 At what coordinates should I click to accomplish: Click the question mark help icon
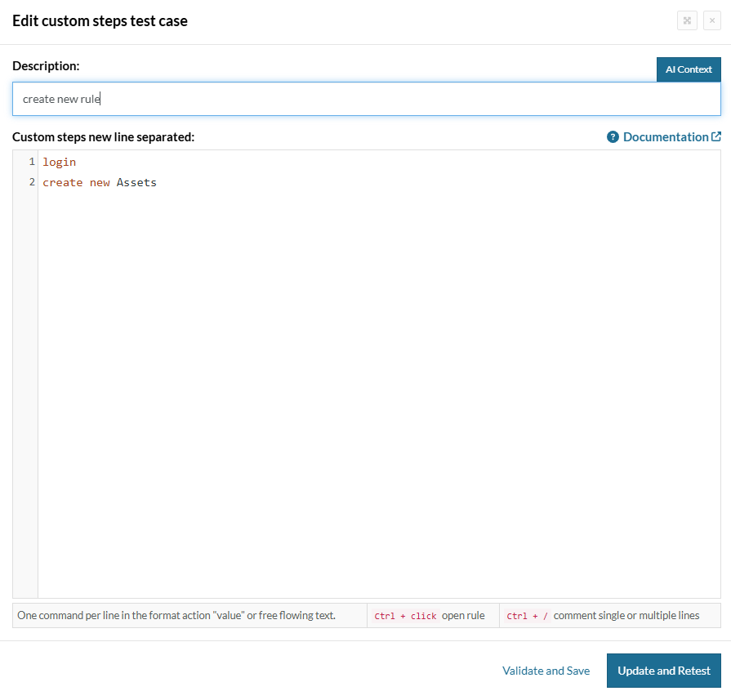click(x=613, y=137)
